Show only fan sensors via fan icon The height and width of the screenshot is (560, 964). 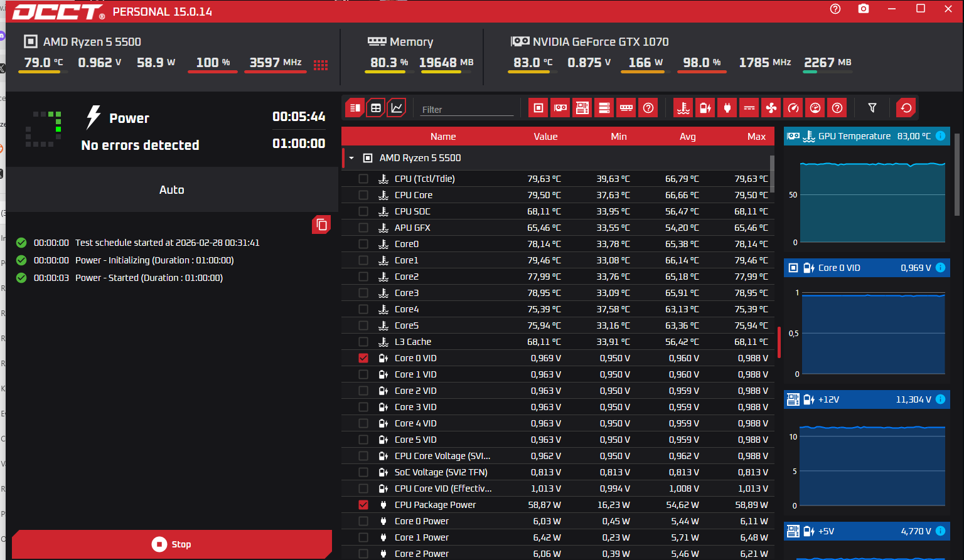pyautogui.click(x=771, y=108)
